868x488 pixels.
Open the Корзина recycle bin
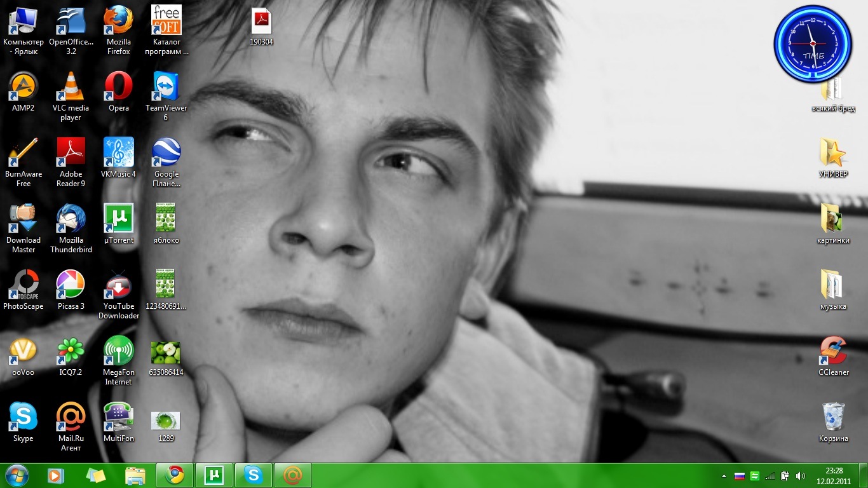833,417
